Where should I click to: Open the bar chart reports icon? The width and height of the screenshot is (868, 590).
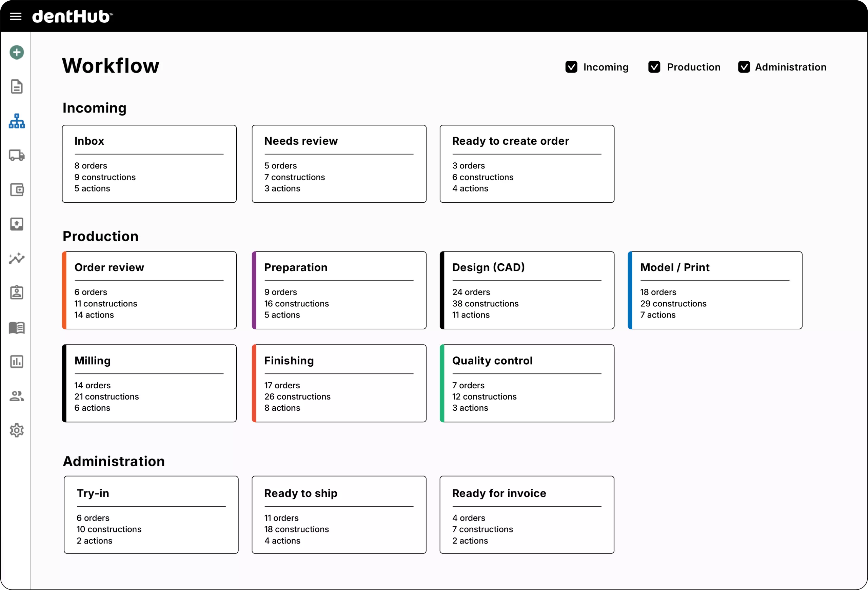point(16,362)
